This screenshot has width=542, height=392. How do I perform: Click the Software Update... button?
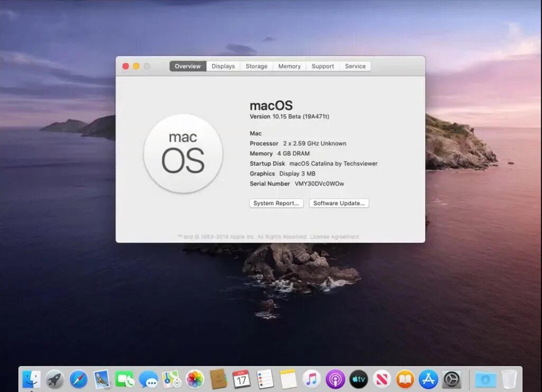(x=339, y=203)
